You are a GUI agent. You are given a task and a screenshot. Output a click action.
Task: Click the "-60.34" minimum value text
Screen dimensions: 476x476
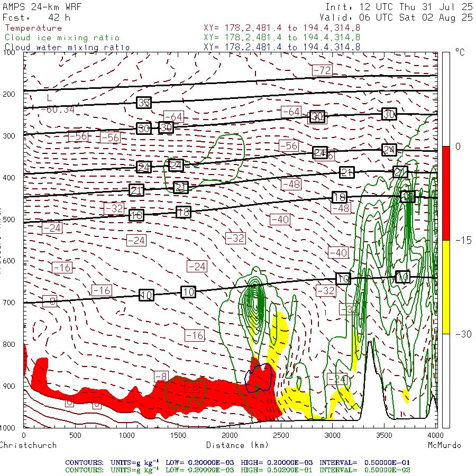[58, 109]
